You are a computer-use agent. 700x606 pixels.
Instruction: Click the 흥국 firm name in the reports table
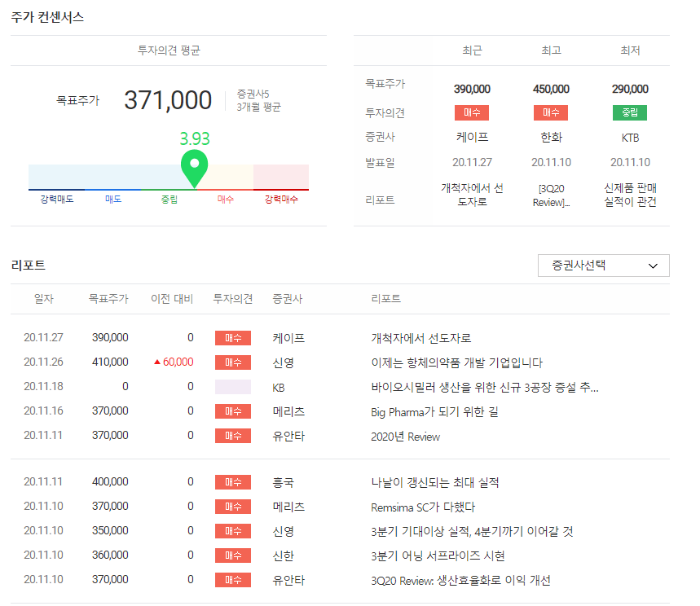pos(283,482)
